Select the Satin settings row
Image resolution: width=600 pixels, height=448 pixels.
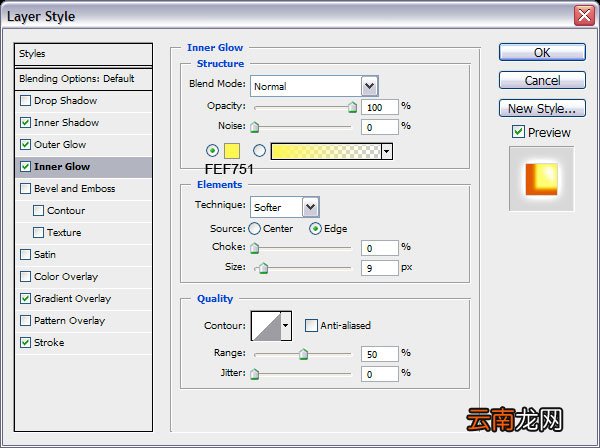click(x=83, y=254)
